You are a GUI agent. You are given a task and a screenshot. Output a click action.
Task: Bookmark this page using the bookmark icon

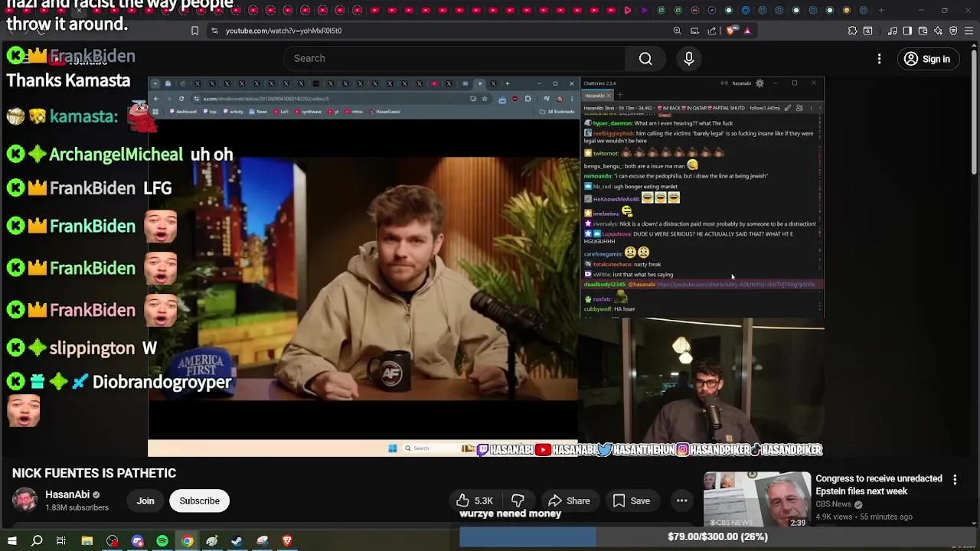194,31
